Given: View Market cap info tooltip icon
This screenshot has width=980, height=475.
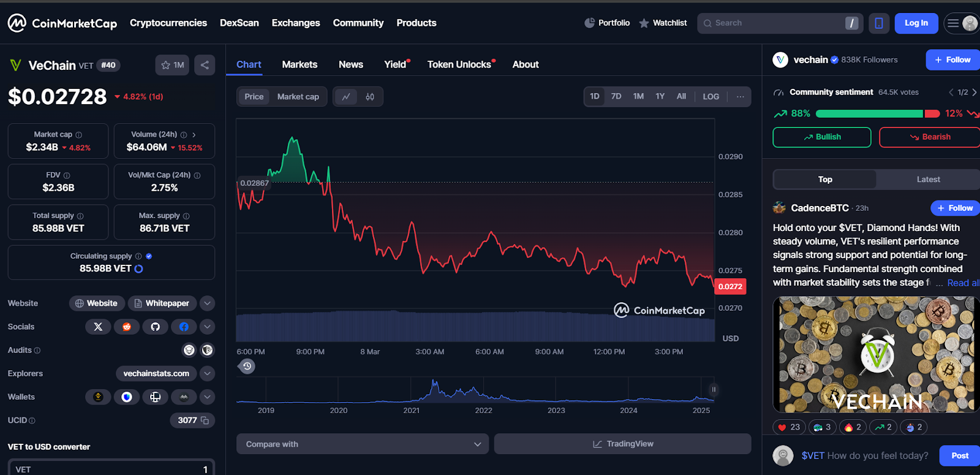Looking at the screenshot, I should click(x=79, y=135).
